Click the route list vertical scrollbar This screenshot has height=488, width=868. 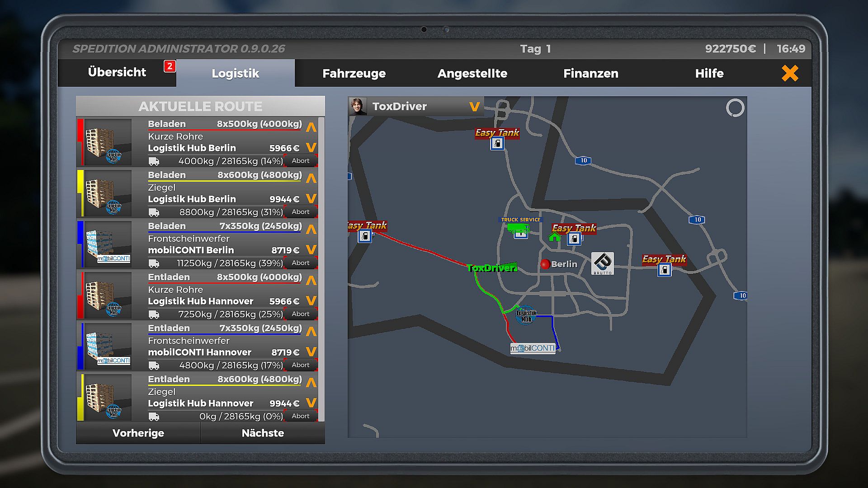pyautogui.click(x=321, y=269)
